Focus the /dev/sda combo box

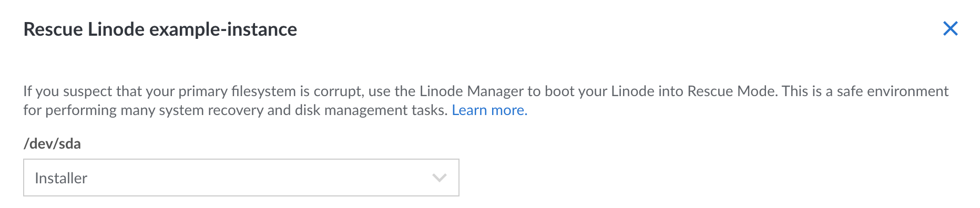pyautogui.click(x=241, y=178)
